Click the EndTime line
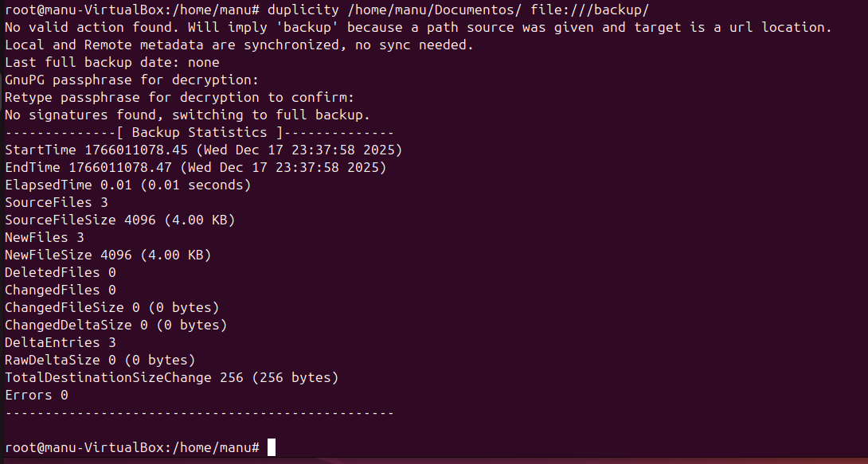The height and width of the screenshot is (464, 868). coord(195,167)
